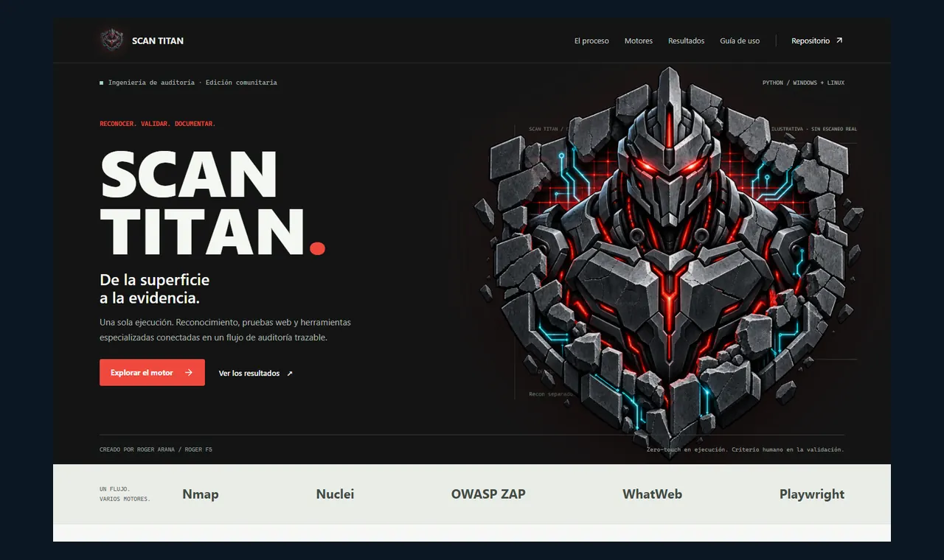Click the Zero-touch en ejecución footer note

[746, 449]
